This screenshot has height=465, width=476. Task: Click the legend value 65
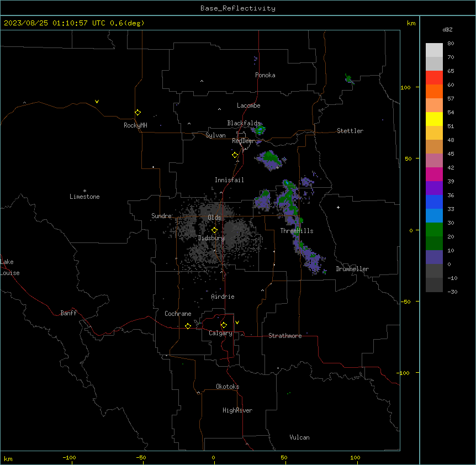(451, 71)
